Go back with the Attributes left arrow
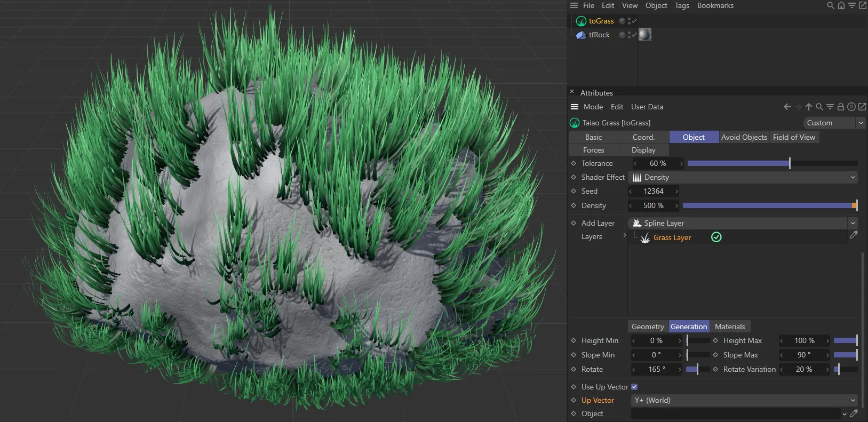Viewport: 868px width, 422px height. point(787,107)
